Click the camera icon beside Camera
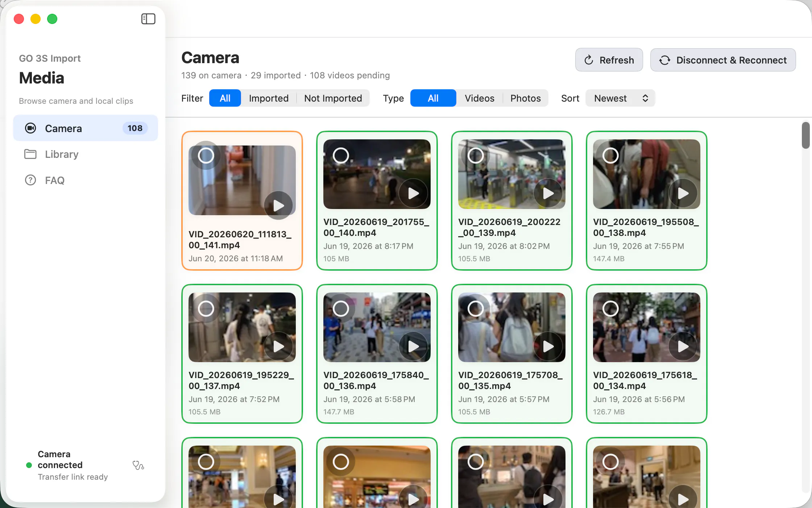This screenshot has width=812, height=508. pos(30,128)
